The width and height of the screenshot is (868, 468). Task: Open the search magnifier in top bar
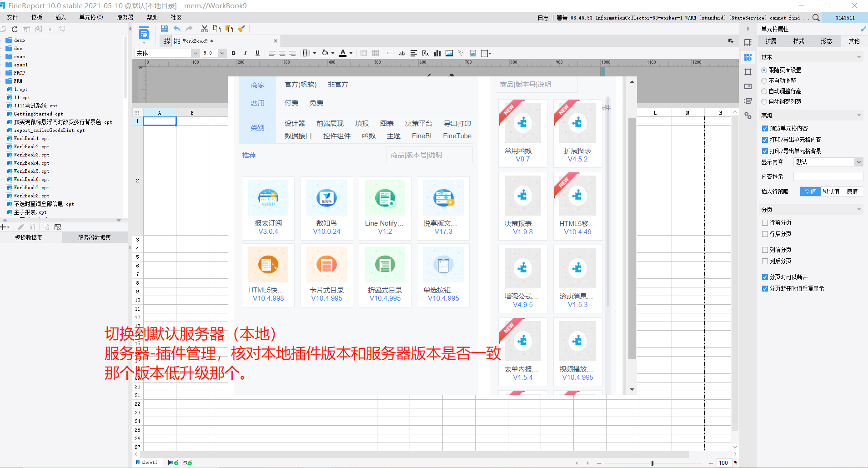pos(816,18)
